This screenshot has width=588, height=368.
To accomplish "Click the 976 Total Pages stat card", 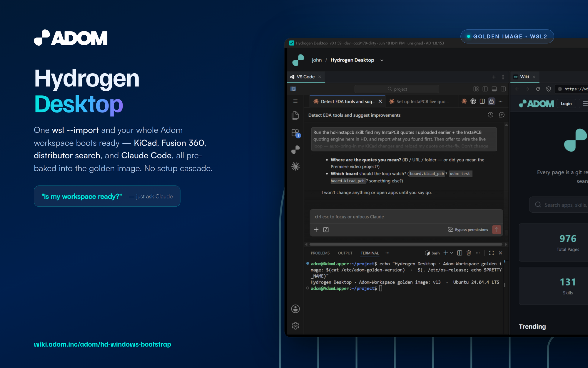I will point(554,243).
